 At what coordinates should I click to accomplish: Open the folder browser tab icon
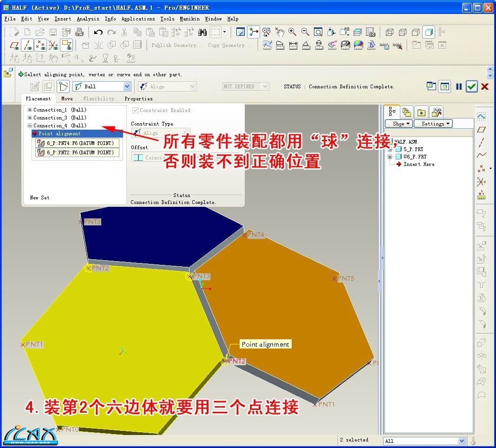[x=407, y=112]
